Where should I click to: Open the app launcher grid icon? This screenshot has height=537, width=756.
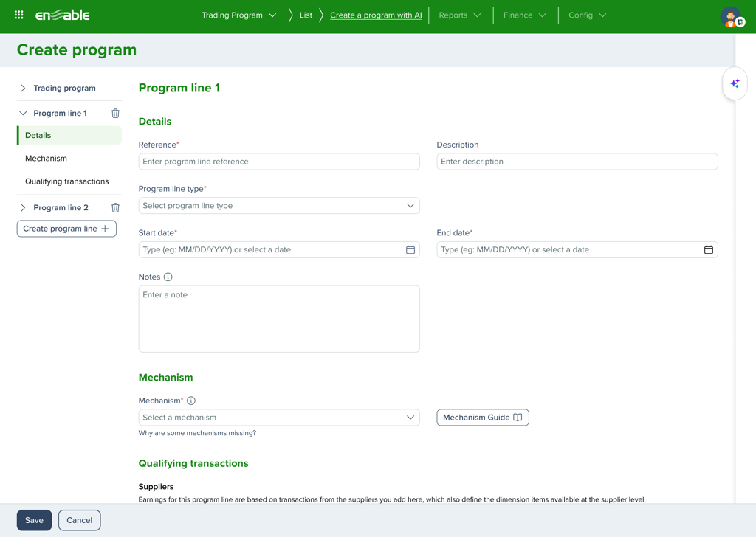coord(19,15)
